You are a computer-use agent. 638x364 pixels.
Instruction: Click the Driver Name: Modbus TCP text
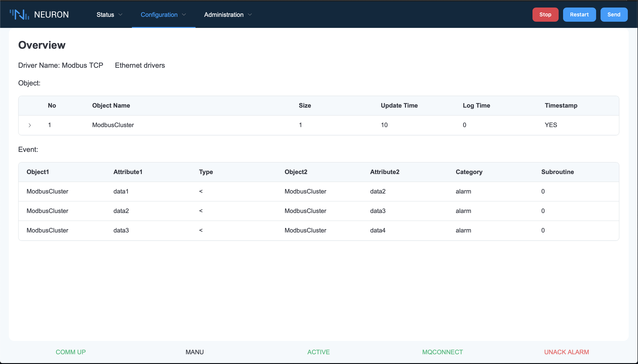(x=61, y=66)
